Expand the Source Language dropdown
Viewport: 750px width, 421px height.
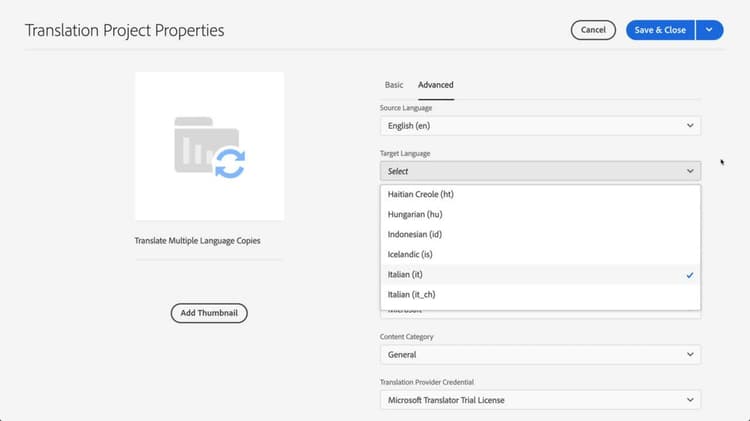click(x=540, y=126)
